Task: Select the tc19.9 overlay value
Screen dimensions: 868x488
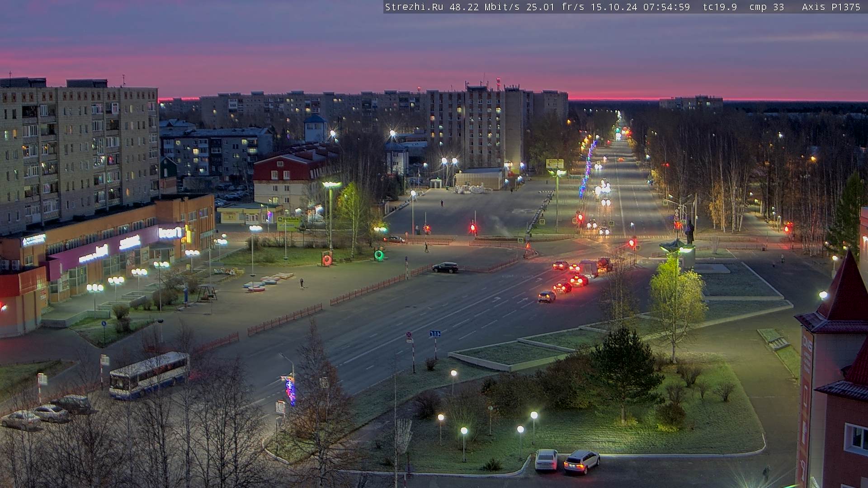Action: (x=720, y=7)
